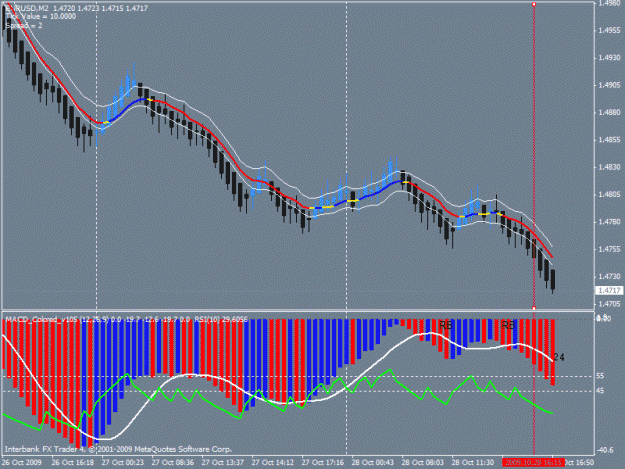The width and height of the screenshot is (625, 469).
Task: Click the '24' value label on the indicator
Action: (559, 358)
